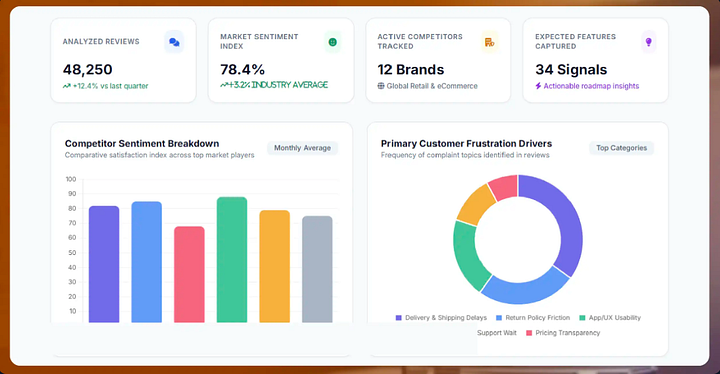Image resolution: width=720 pixels, height=374 pixels.
Task: Click the 48,250 analyzed reviews value
Action: [88, 69]
